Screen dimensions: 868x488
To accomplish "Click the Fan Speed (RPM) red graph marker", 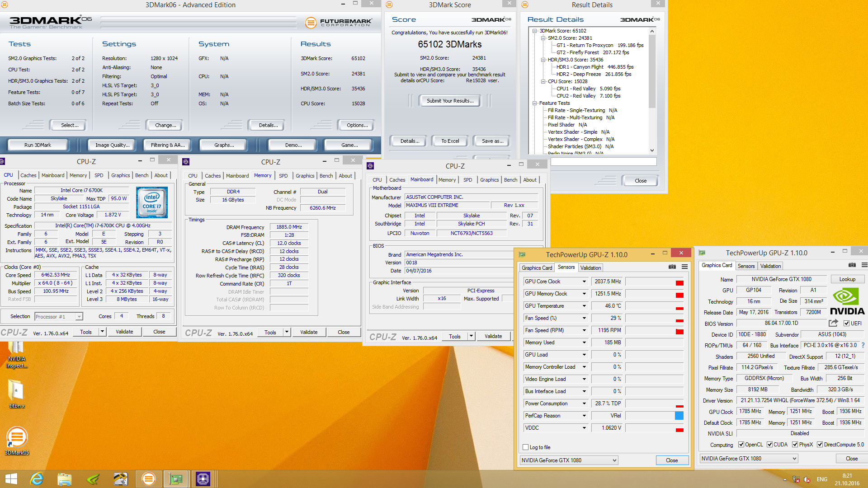I will [x=679, y=332].
